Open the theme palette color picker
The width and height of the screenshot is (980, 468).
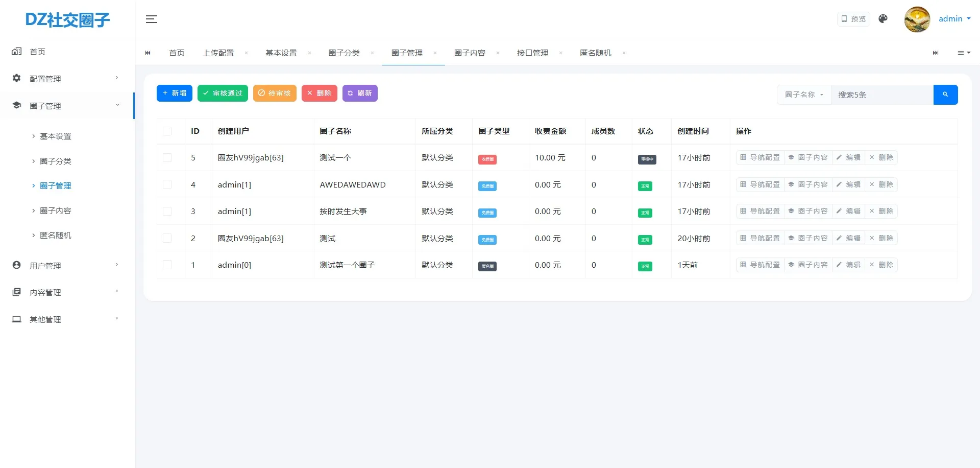click(883, 19)
